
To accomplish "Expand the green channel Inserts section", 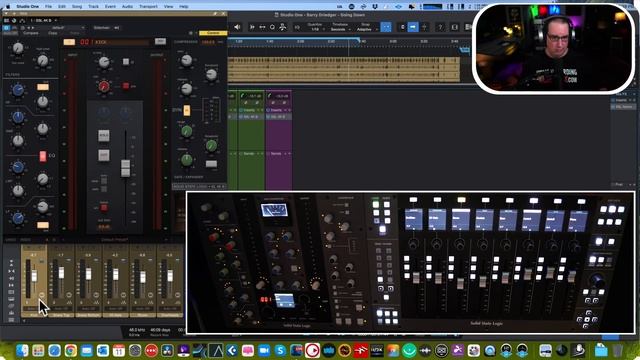I will pos(251,110).
